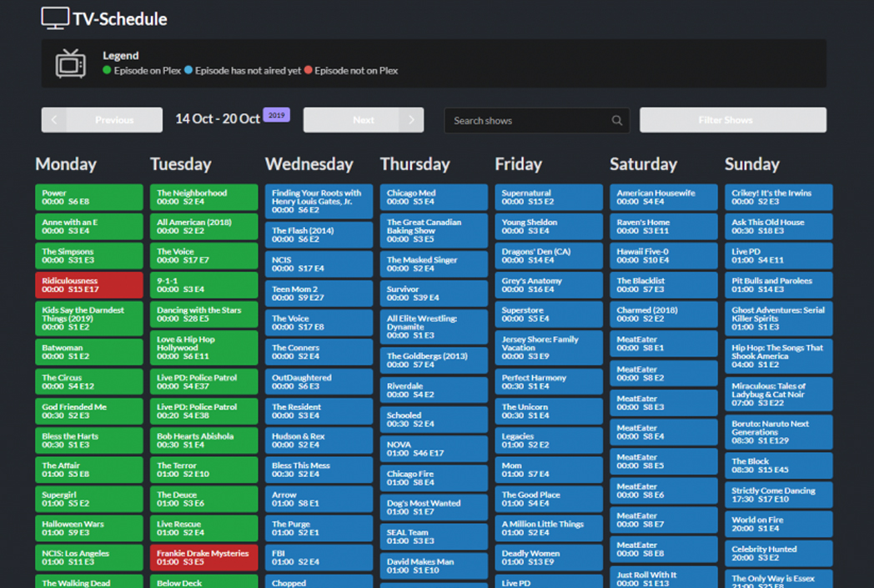Open Dancing with the Stars card

tap(204, 314)
